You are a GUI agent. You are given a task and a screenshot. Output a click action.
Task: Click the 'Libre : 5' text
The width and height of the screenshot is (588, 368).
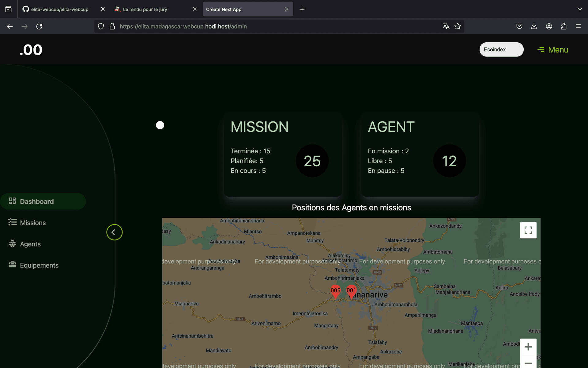(x=380, y=161)
